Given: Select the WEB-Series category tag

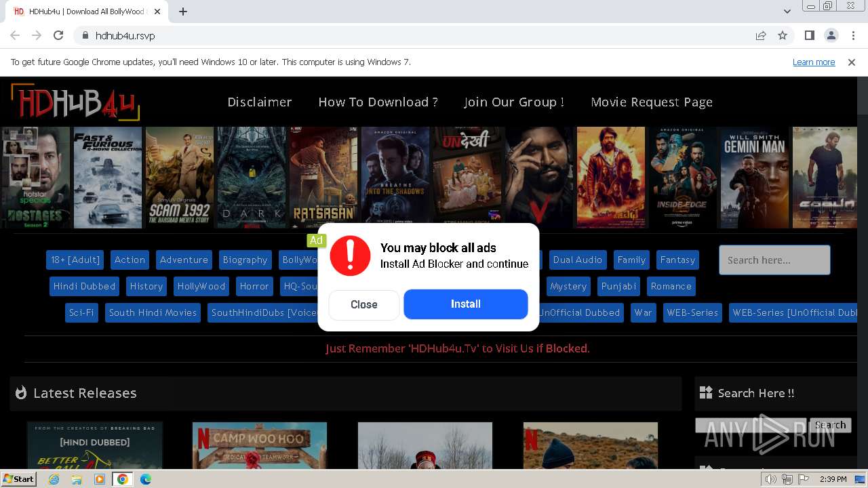Looking at the screenshot, I should [692, 312].
